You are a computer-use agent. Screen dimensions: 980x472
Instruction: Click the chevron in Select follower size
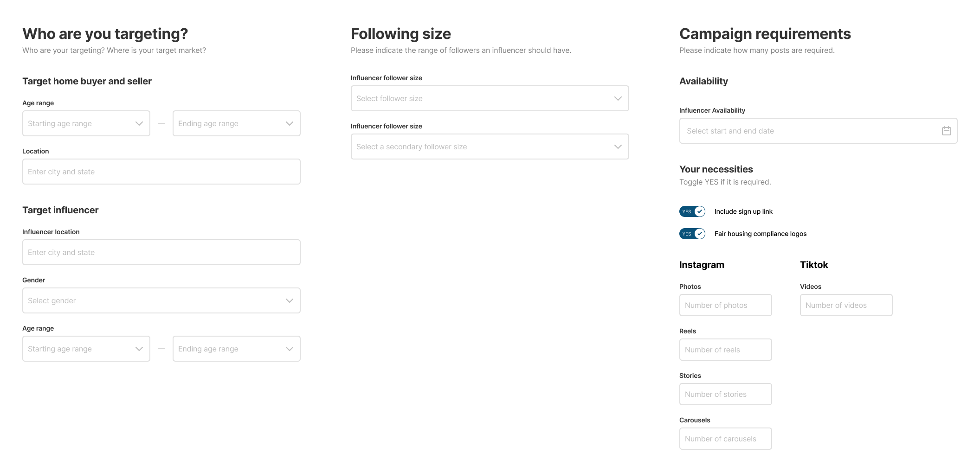pos(618,98)
